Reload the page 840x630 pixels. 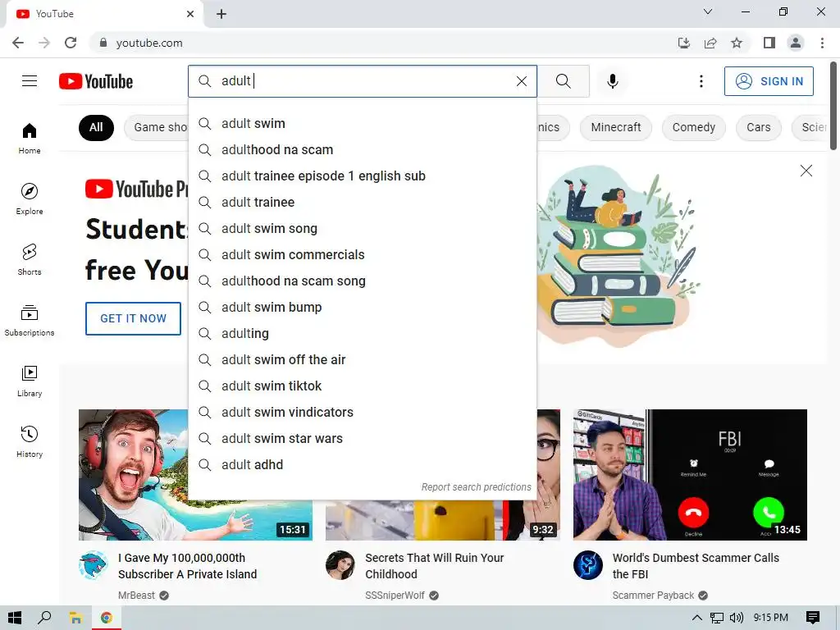tap(71, 43)
